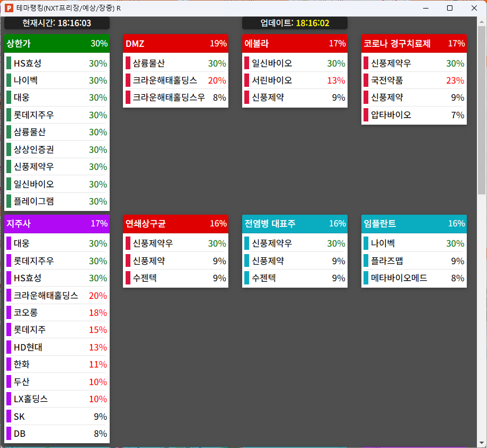487x448 pixels.
Task: Maximize the 테마랭킹 window
Action: [x=449, y=8]
